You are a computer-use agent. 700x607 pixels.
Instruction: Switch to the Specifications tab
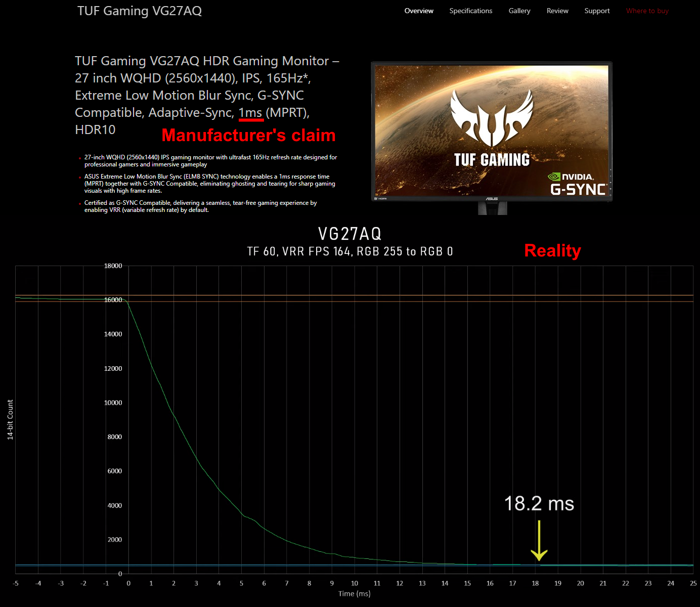(x=471, y=11)
